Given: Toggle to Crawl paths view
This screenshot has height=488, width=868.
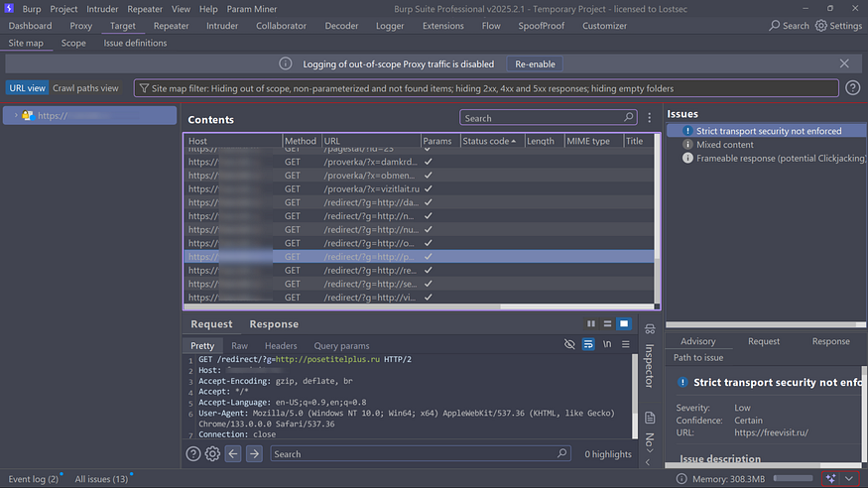Looking at the screenshot, I should tap(85, 88).
